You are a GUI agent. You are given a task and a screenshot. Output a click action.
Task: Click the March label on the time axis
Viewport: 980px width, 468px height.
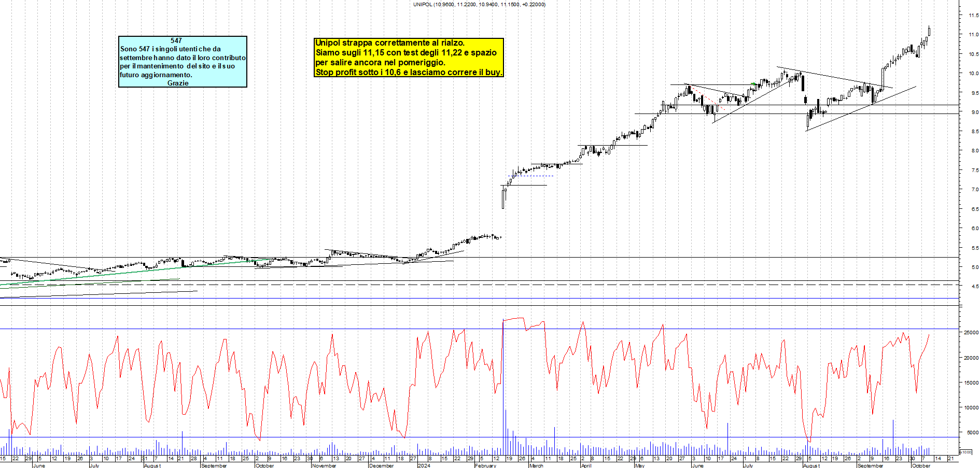(536, 465)
